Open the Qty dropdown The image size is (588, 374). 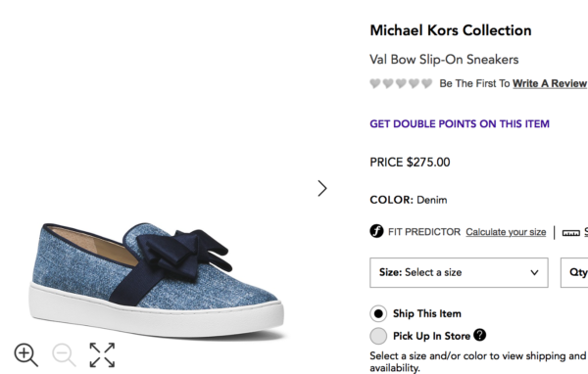pos(574,272)
